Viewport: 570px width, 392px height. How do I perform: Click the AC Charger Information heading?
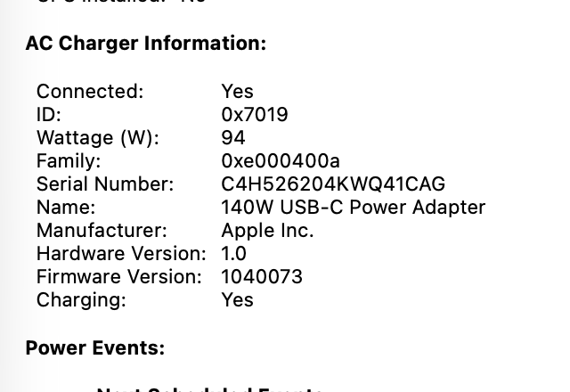(145, 44)
